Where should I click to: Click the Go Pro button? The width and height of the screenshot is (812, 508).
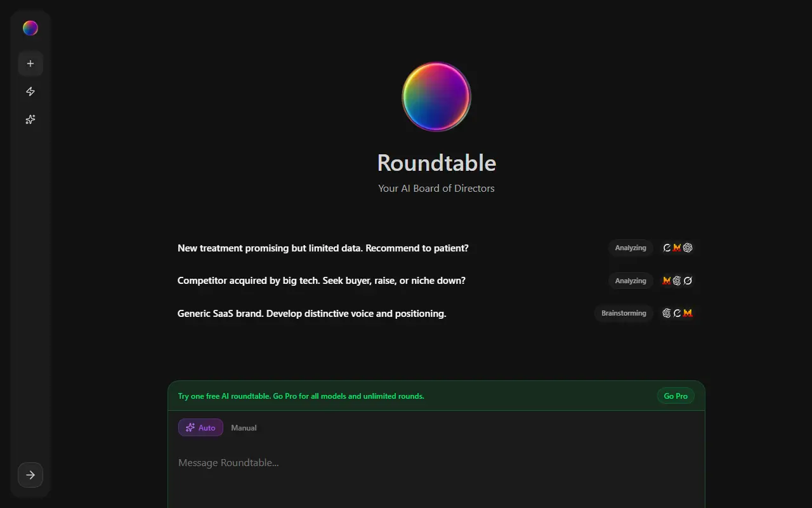tap(676, 396)
